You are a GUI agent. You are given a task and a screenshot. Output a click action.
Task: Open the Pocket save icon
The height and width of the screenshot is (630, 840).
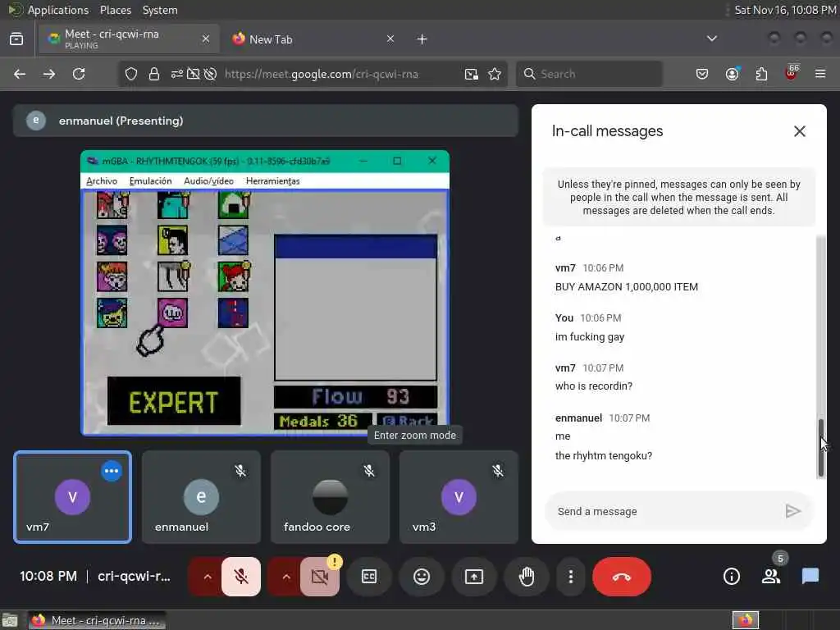[702, 74]
